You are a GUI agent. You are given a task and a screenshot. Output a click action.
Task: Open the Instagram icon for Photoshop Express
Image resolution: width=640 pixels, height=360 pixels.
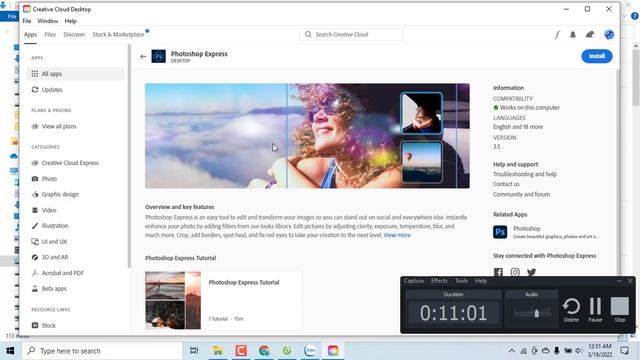515,272
